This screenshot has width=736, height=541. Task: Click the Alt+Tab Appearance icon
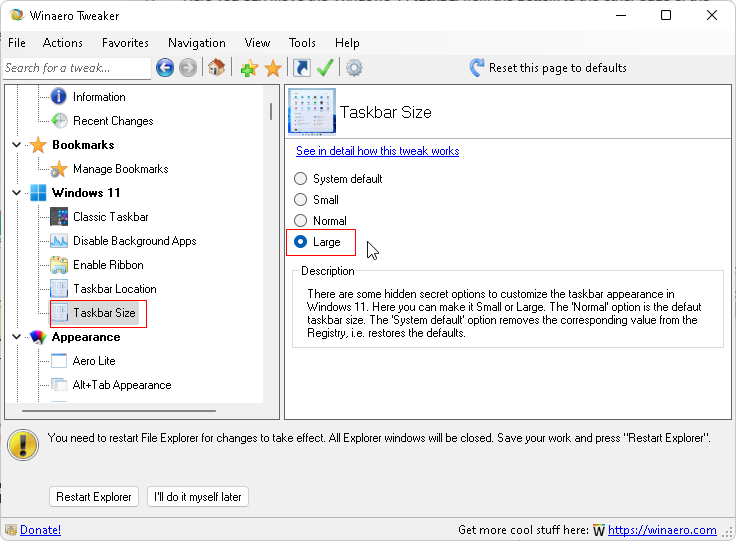coord(59,385)
